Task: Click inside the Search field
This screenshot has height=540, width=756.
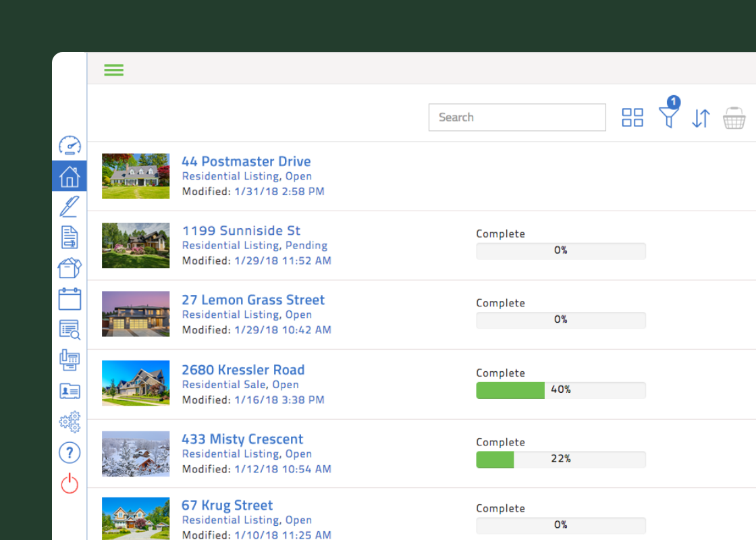Action: (x=517, y=117)
